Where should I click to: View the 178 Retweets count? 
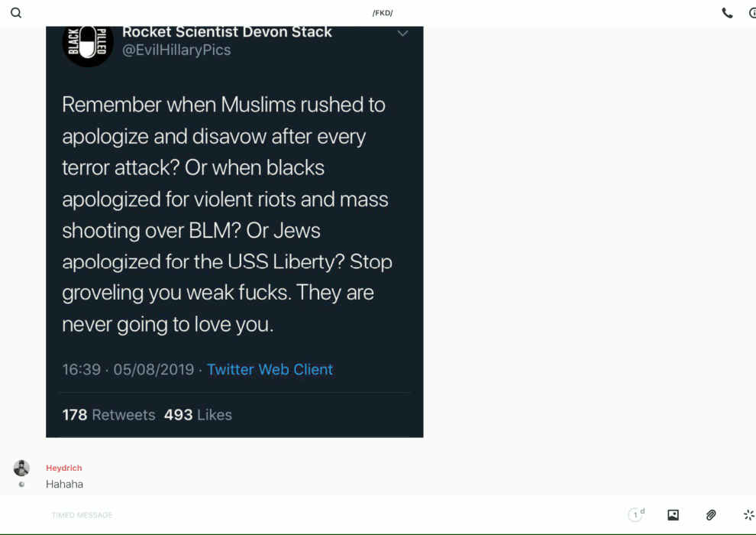tap(108, 415)
